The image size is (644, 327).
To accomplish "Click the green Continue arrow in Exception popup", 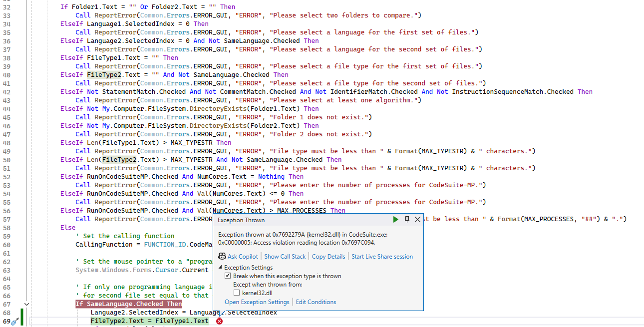I will (x=395, y=219).
